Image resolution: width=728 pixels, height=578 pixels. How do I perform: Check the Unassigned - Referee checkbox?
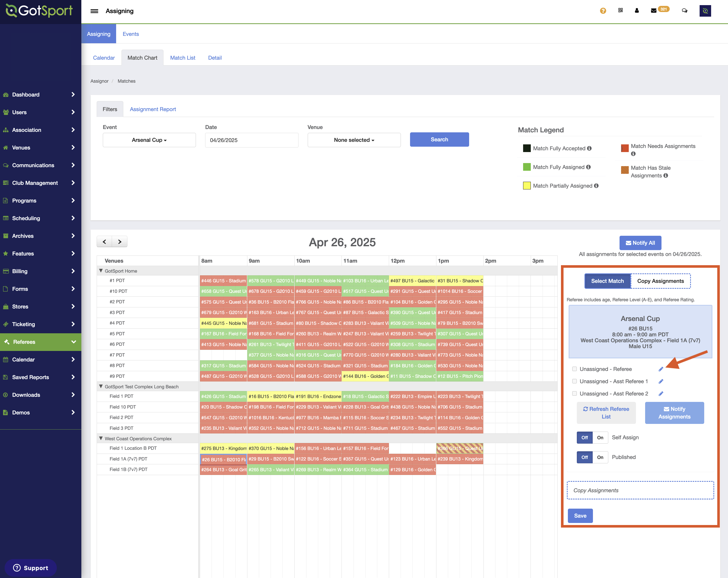coord(574,369)
